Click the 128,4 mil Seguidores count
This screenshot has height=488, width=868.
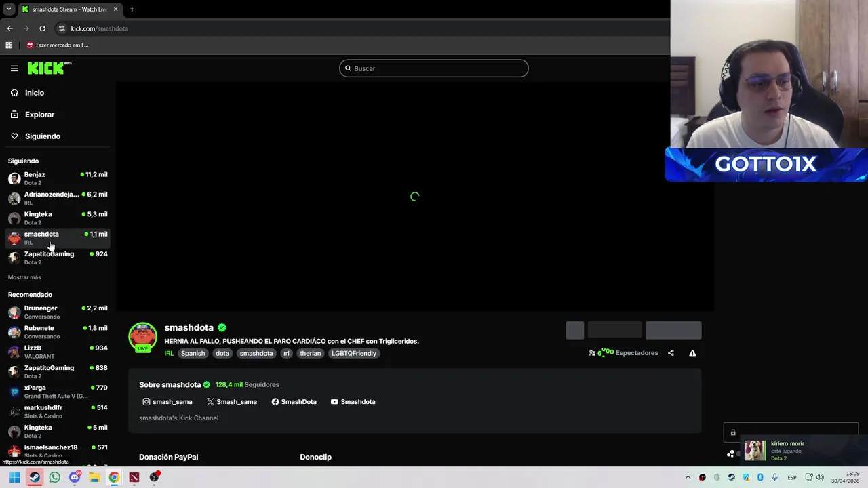click(247, 384)
